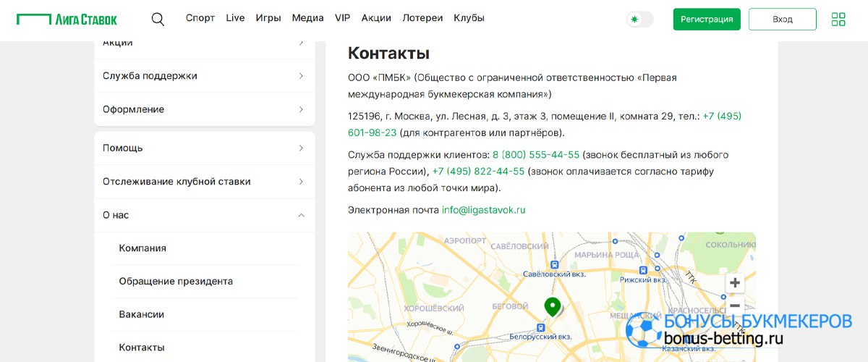Zoom in on the map with plus button
868x362 pixels.
click(735, 283)
